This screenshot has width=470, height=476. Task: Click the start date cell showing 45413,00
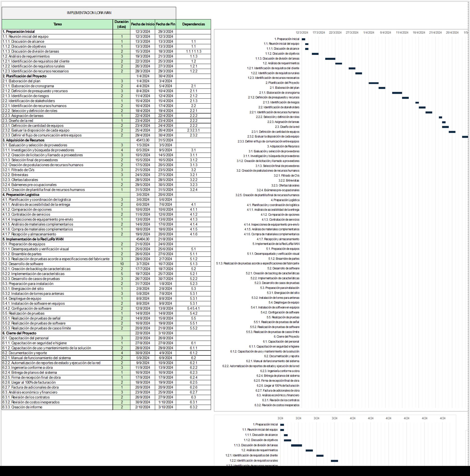142,140
